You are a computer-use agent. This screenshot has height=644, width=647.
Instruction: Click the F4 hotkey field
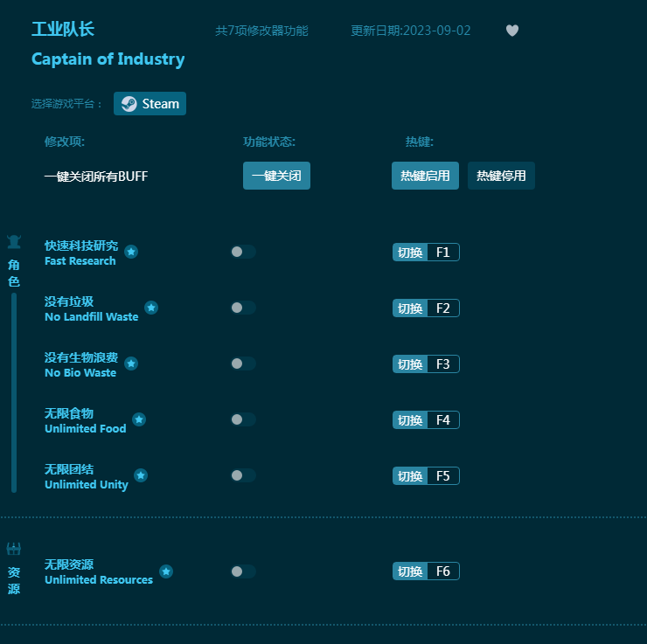tap(443, 420)
